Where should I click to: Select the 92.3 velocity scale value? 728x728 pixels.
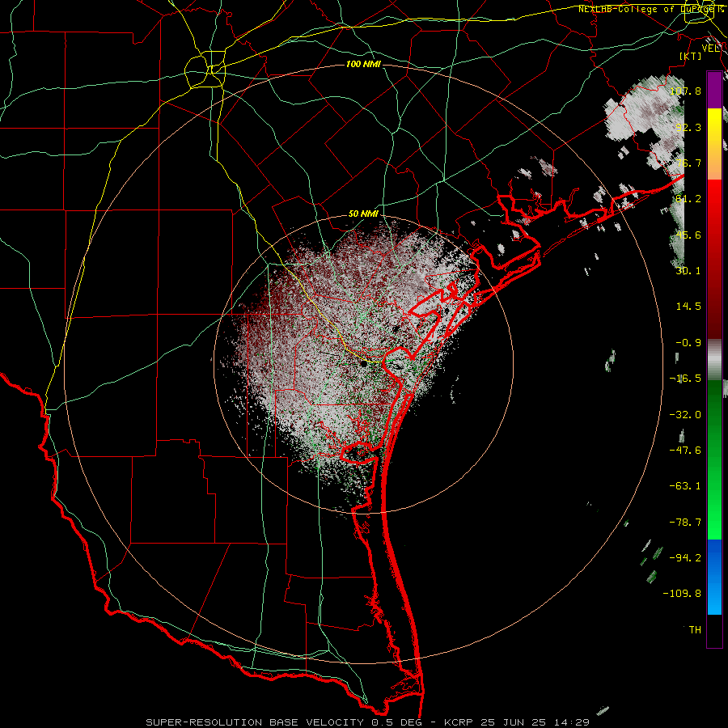(x=688, y=127)
